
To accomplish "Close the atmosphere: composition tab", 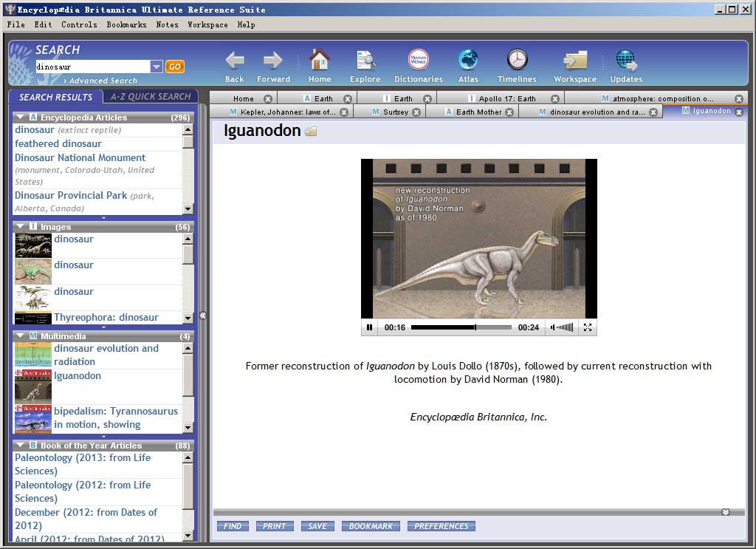I will [738, 99].
